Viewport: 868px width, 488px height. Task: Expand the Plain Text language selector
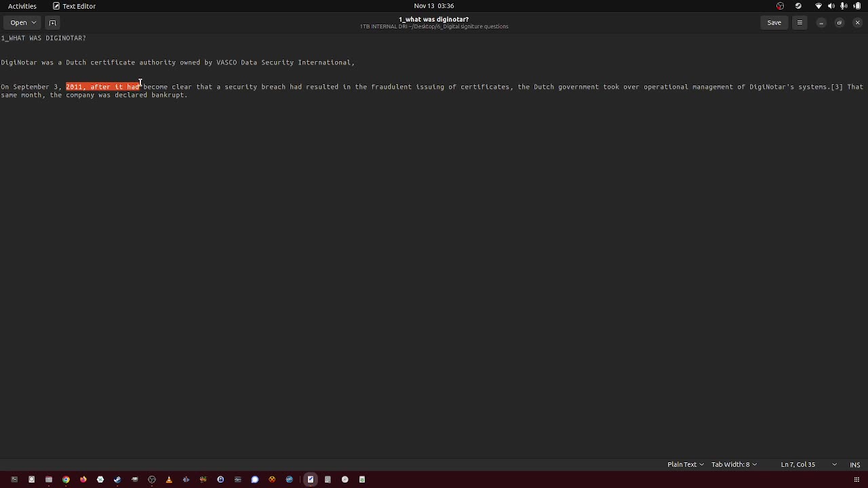tap(686, 464)
